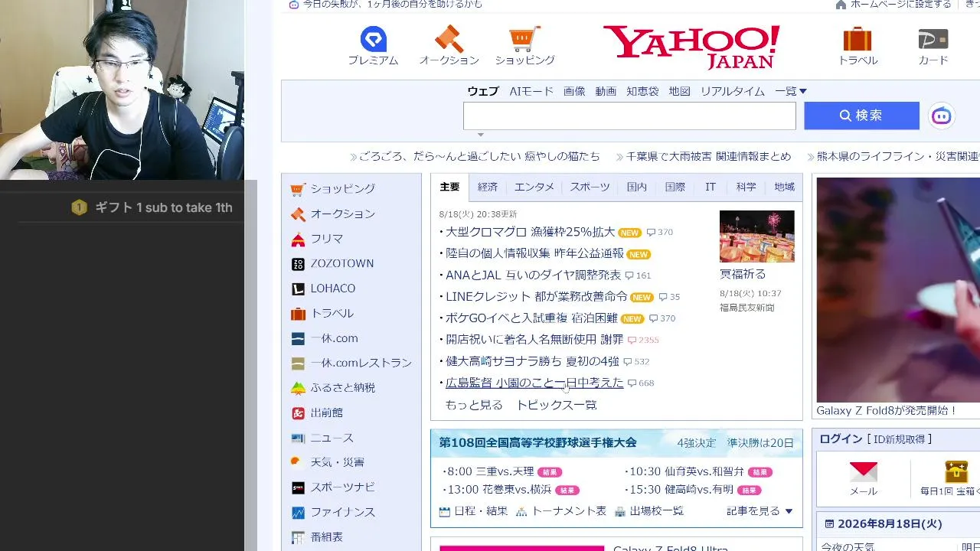Screen dimensions: 980x551
Task: Click the blue 検索 search button
Action: pyautogui.click(x=861, y=116)
